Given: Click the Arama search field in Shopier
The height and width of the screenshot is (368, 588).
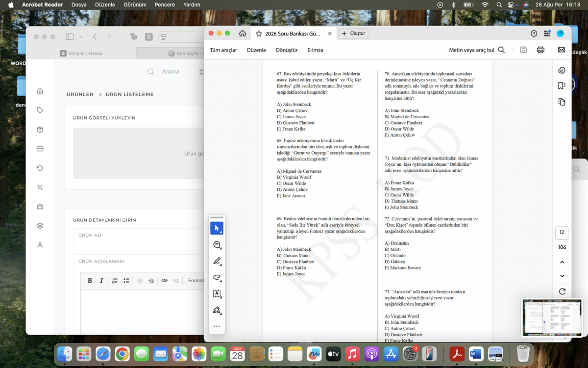Looking at the screenshot, I should tap(171, 72).
